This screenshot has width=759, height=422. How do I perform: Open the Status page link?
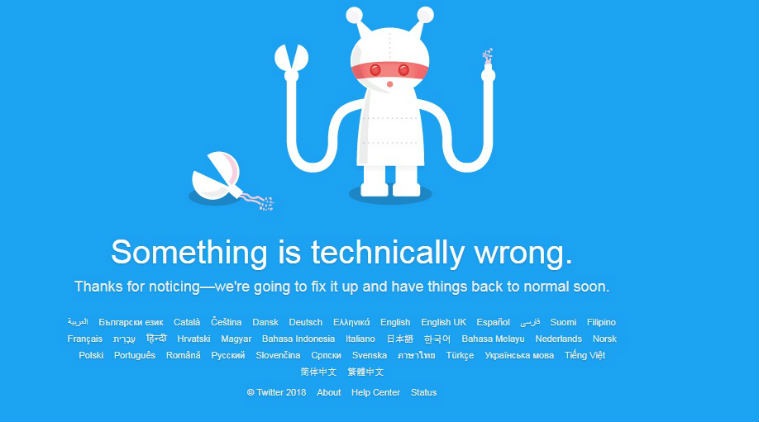[424, 392]
